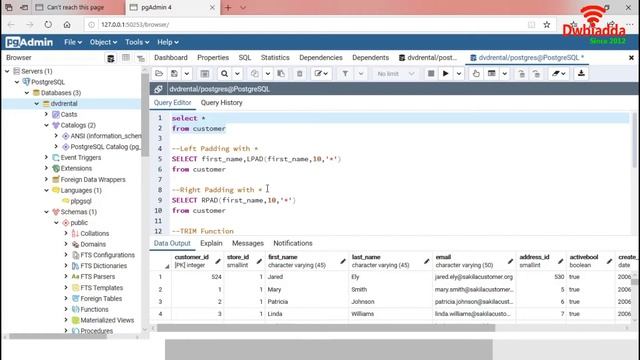Open the Execute options dropdown arrow

pos(459,73)
